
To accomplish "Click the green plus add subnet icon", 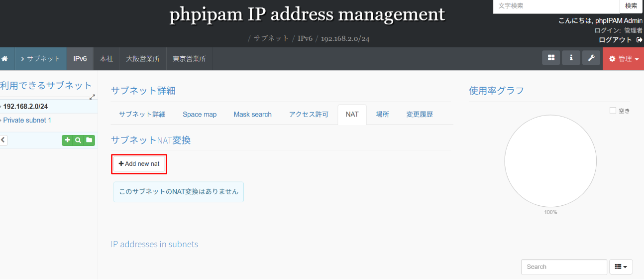I will tap(68, 140).
